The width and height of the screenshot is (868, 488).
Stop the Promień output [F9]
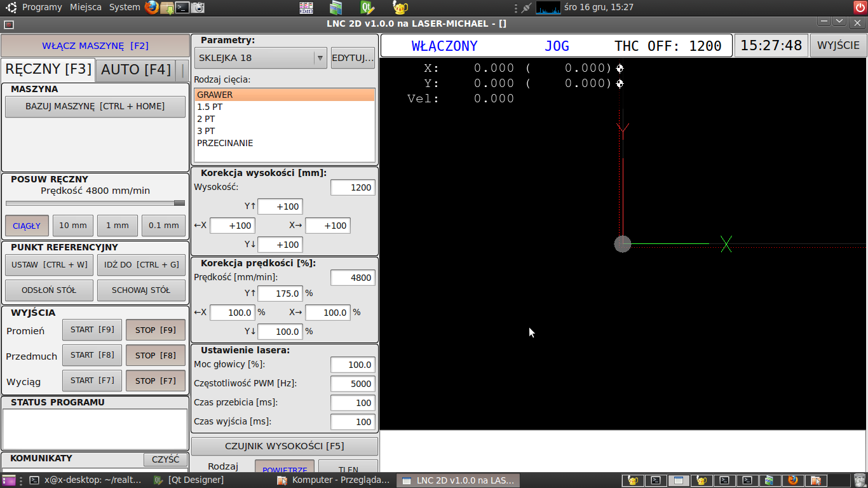click(x=156, y=330)
